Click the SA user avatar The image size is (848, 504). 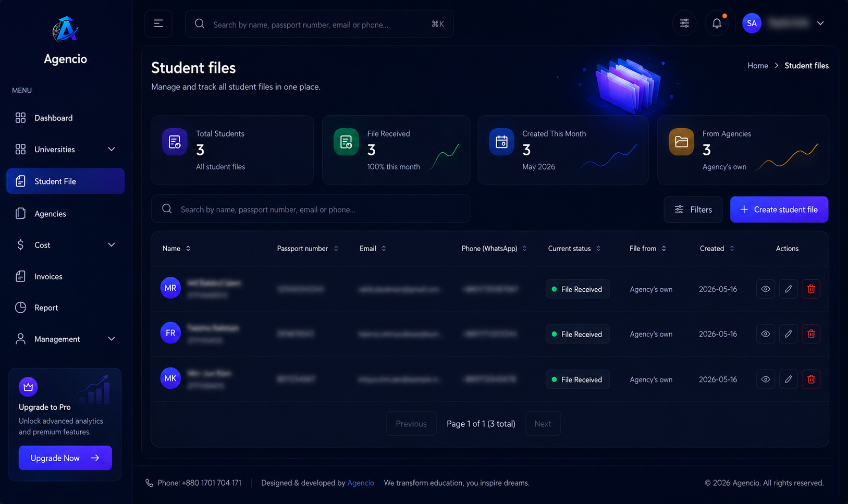(752, 23)
